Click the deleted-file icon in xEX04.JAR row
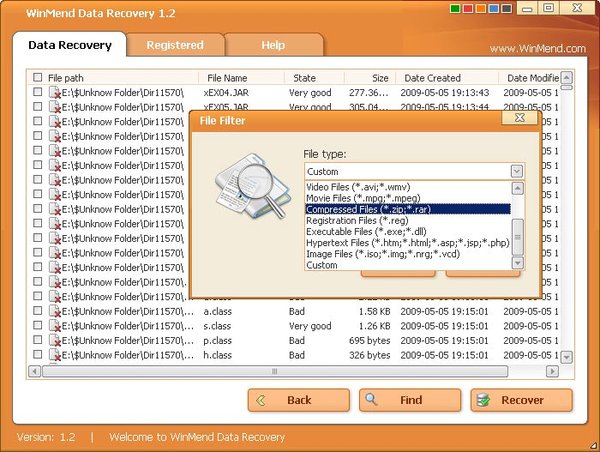The image size is (600, 452). 55,93
